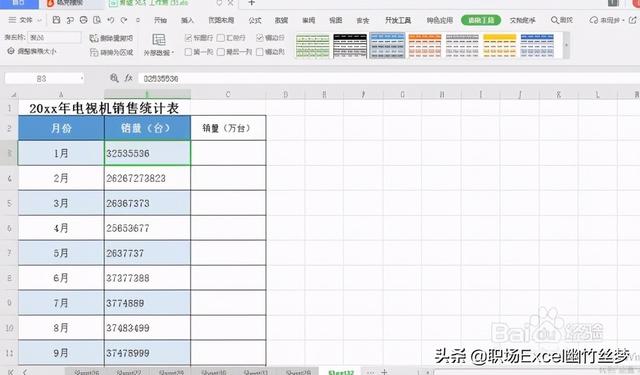Click the search magnifier icon in ribbon

coord(554,20)
